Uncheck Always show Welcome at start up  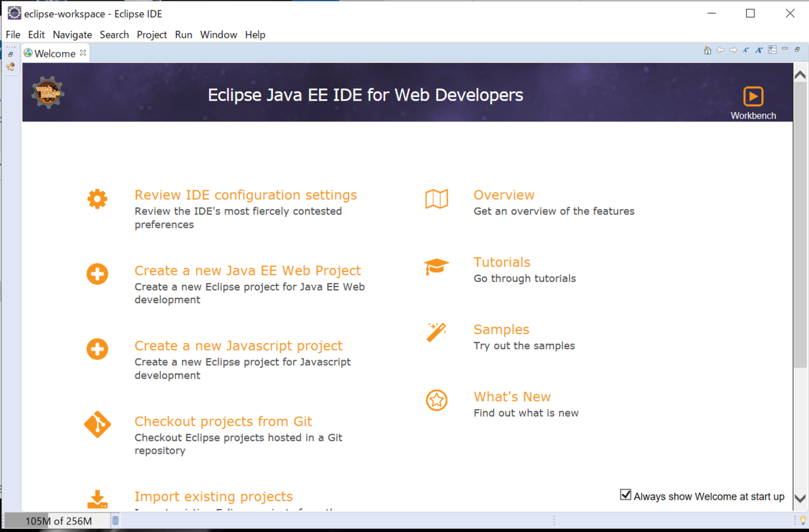click(x=626, y=495)
